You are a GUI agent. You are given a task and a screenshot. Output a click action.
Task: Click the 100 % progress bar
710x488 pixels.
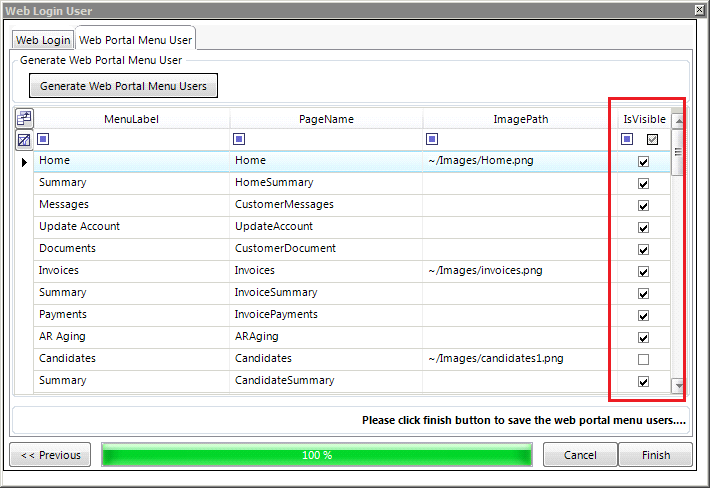pos(317,455)
